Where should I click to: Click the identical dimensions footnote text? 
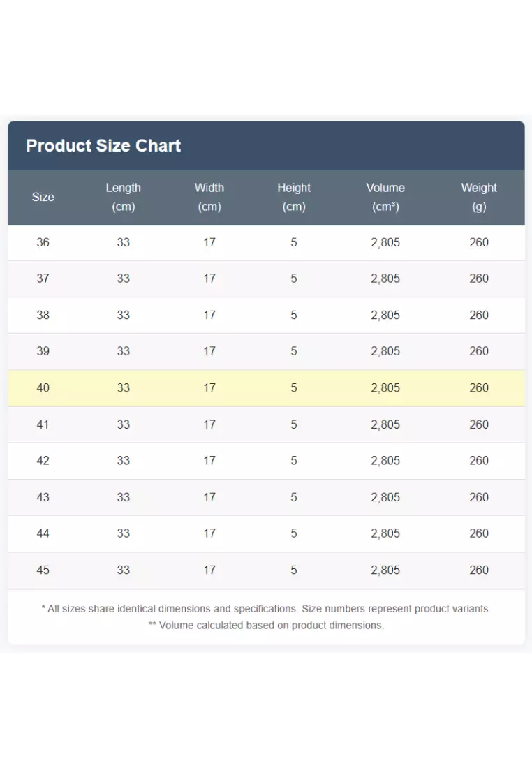[x=266, y=609]
